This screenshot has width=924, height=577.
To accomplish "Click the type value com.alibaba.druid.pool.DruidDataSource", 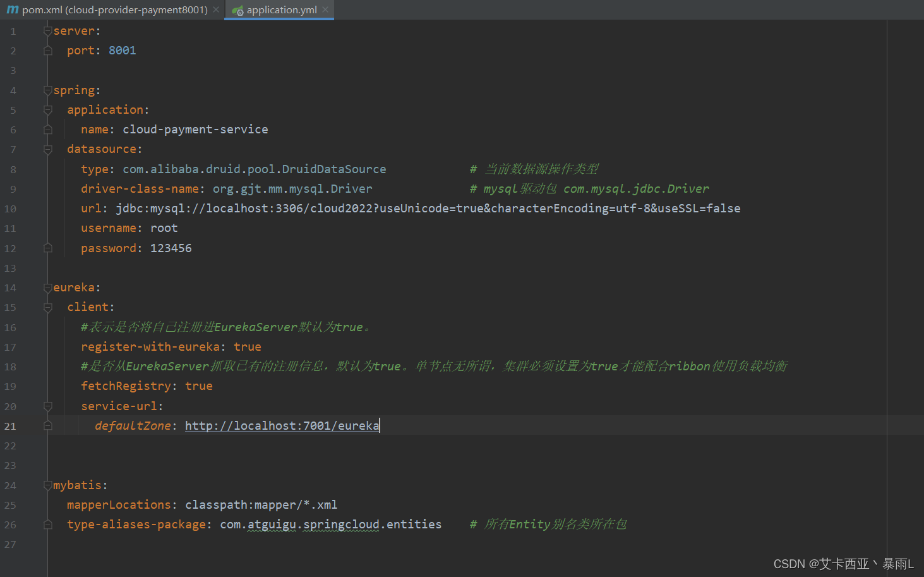I will coord(254,169).
